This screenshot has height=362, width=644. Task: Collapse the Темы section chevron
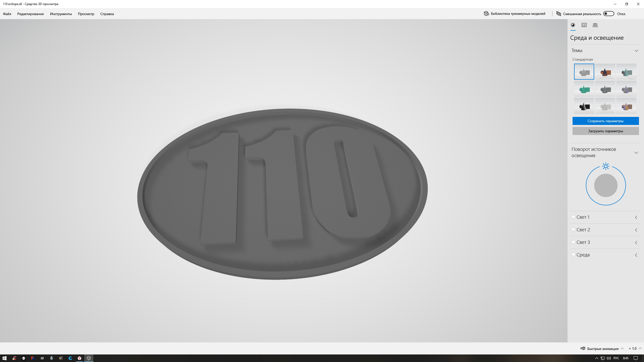(636, 51)
